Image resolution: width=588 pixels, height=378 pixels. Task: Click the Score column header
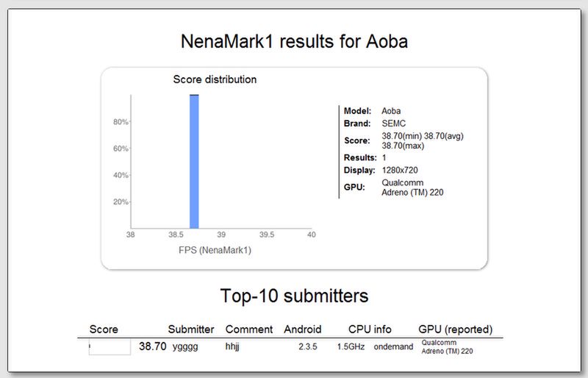coord(104,329)
